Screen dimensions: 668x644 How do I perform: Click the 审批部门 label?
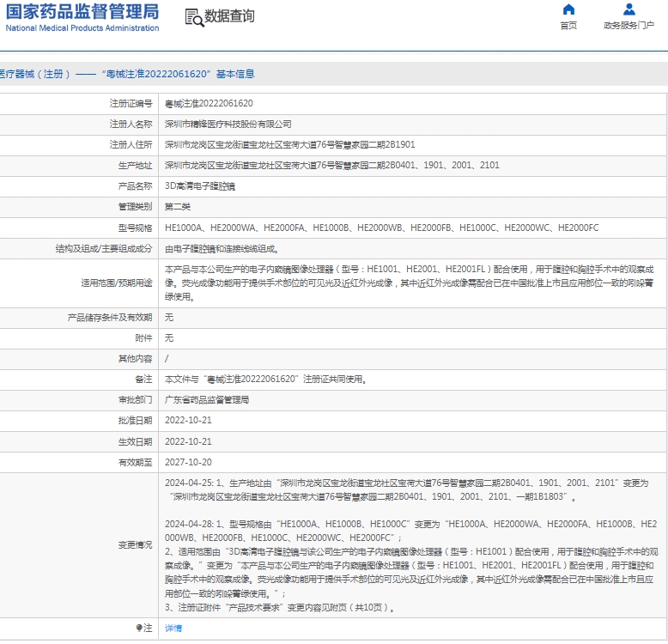(x=135, y=400)
